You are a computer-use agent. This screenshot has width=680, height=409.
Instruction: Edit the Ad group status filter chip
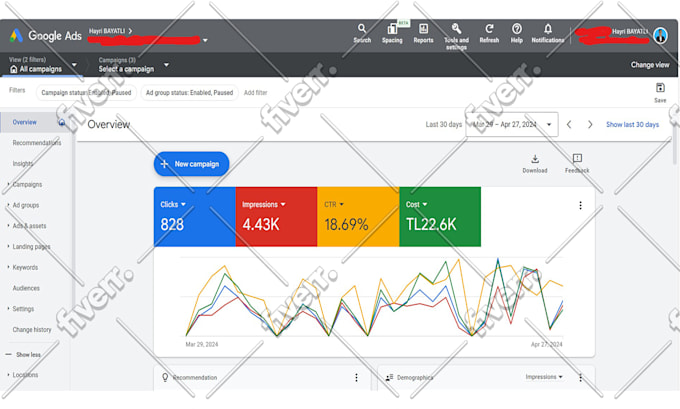point(190,92)
